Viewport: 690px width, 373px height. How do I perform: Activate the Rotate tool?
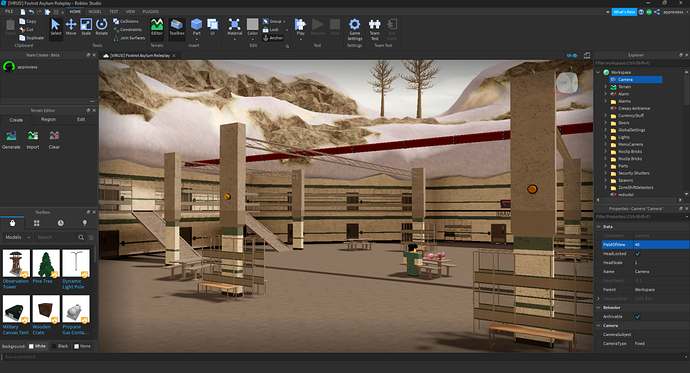[x=102, y=27]
